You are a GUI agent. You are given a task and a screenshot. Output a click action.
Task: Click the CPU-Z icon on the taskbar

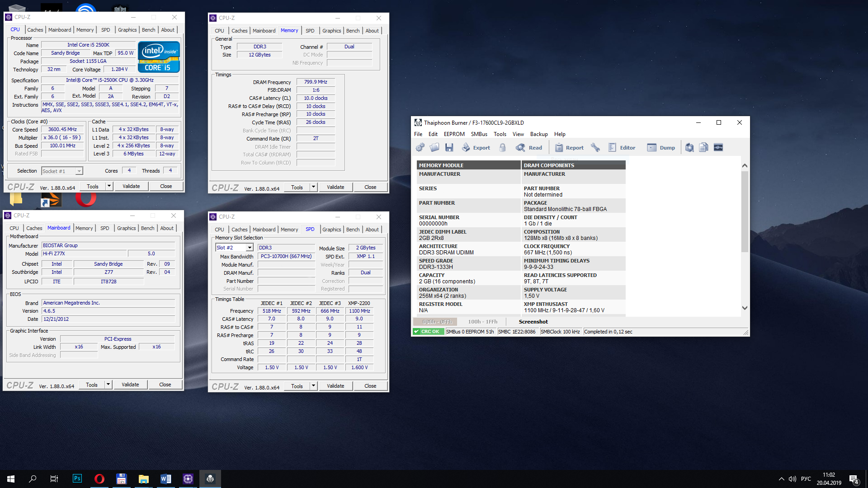(188, 479)
